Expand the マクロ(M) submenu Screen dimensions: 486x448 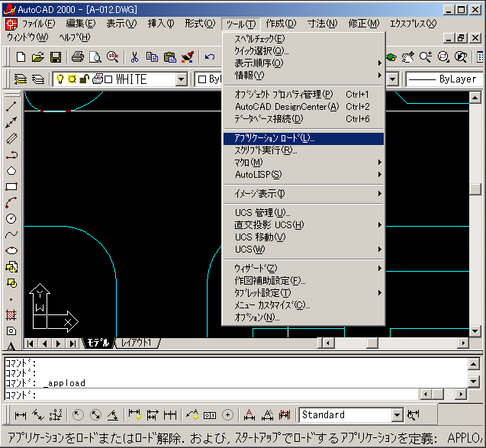[x=304, y=163]
